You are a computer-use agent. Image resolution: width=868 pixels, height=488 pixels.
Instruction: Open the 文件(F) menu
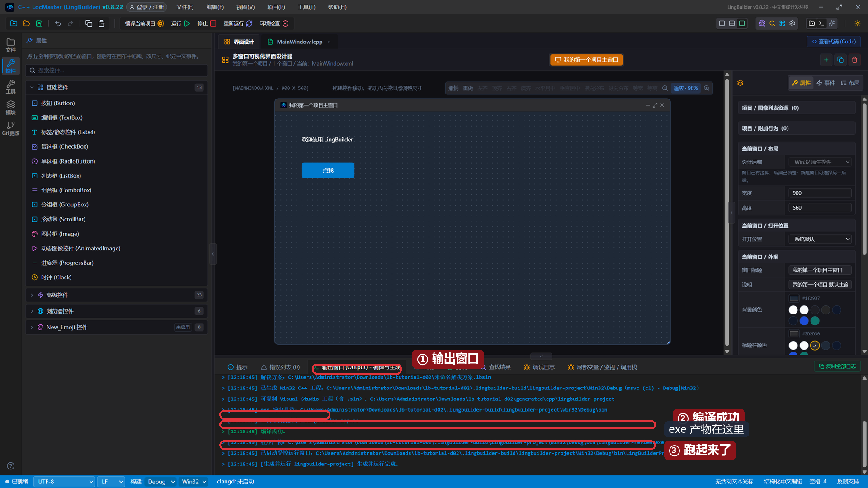click(x=185, y=7)
